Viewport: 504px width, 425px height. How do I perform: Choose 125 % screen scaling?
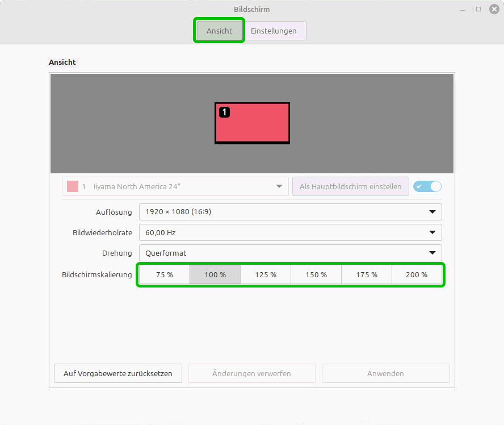[x=266, y=274]
